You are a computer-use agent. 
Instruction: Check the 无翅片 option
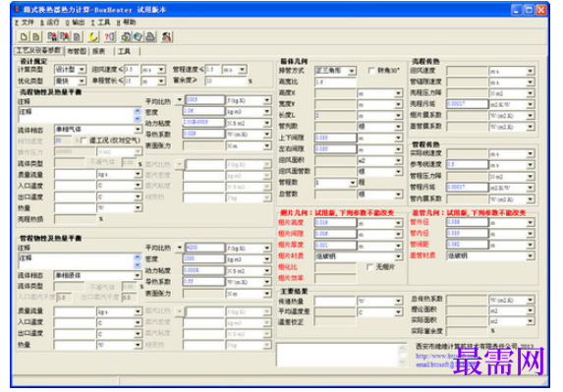pyautogui.click(x=369, y=267)
